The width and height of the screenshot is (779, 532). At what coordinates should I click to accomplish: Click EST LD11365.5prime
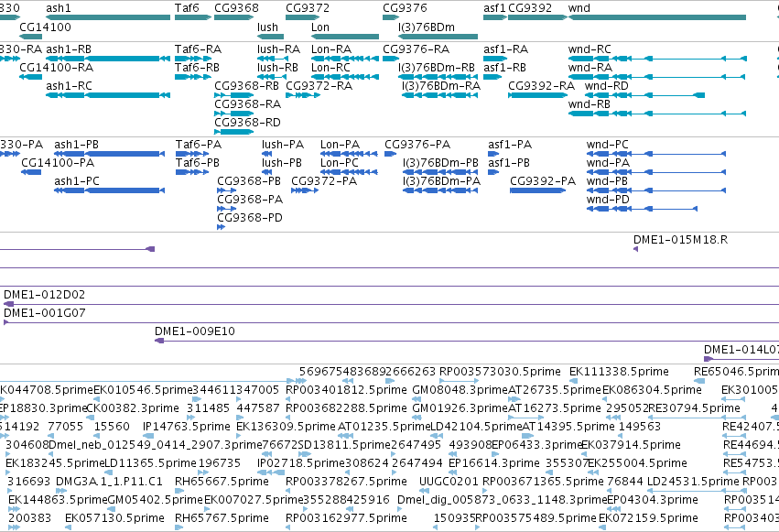[x=110, y=473]
